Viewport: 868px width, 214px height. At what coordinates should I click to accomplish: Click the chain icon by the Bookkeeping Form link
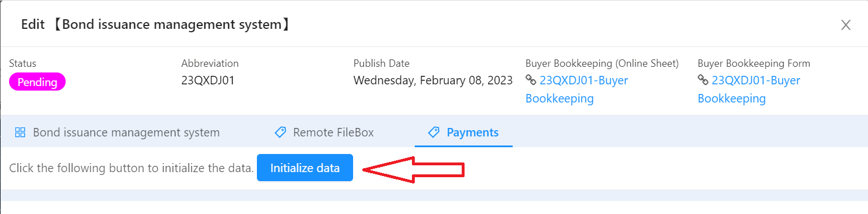coord(703,80)
